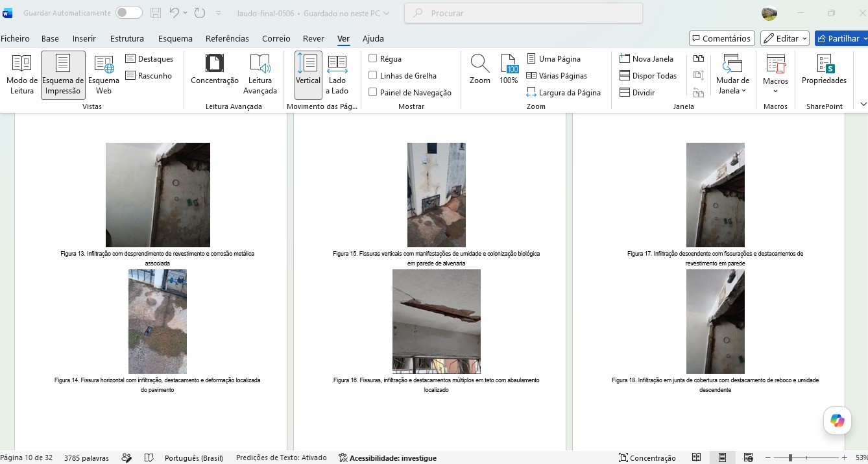Open document title save location dropdown
The image size is (868, 464).
pyautogui.click(x=387, y=13)
